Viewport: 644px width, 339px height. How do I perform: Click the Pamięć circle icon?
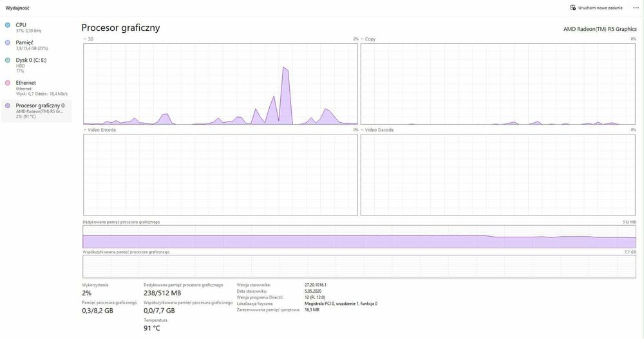click(7, 42)
